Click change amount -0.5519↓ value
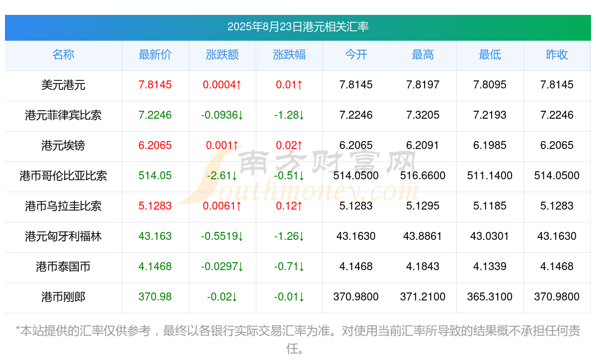Viewport: 596px width, 364px height. click(x=222, y=236)
